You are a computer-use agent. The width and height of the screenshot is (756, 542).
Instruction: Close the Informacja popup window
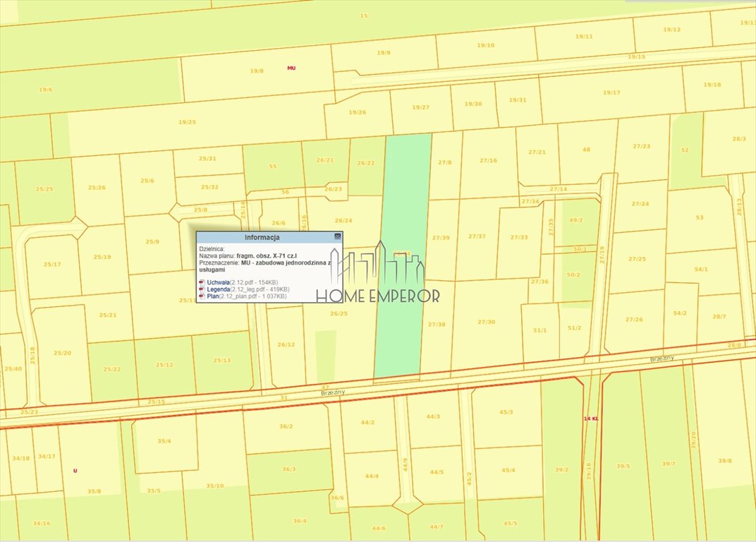337,237
